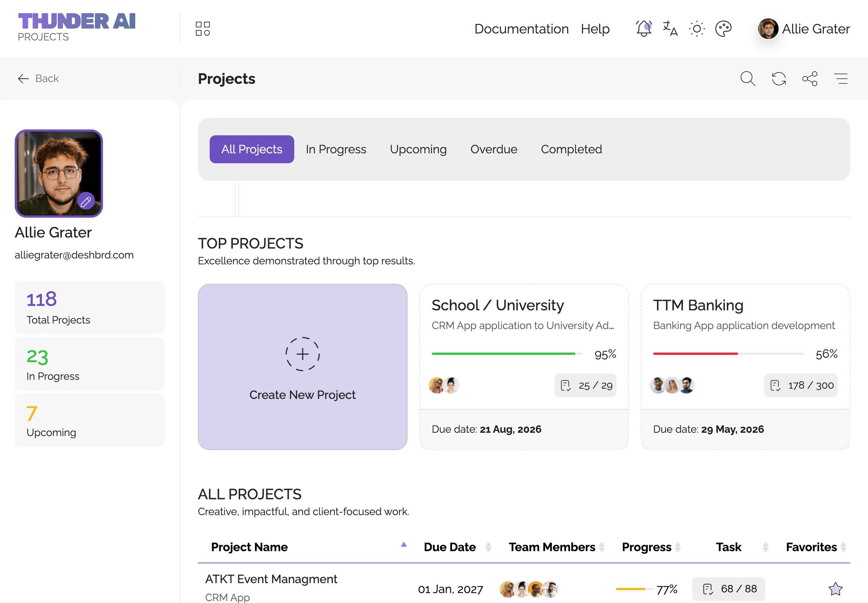The height and width of the screenshot is (603, 868).
Task: Star the ATKT Event Managment project
Action: pyautogui.click(x=835, y=589)
